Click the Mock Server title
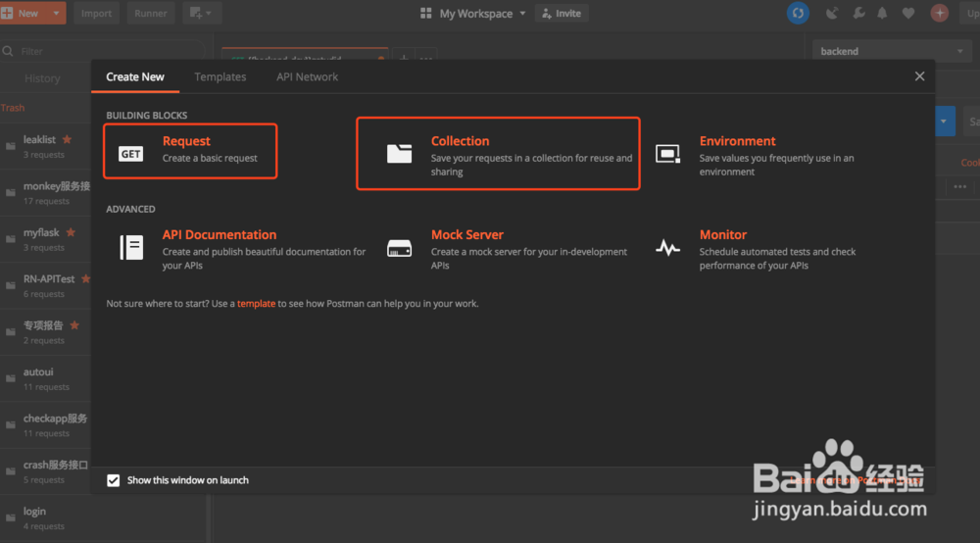 466,235
